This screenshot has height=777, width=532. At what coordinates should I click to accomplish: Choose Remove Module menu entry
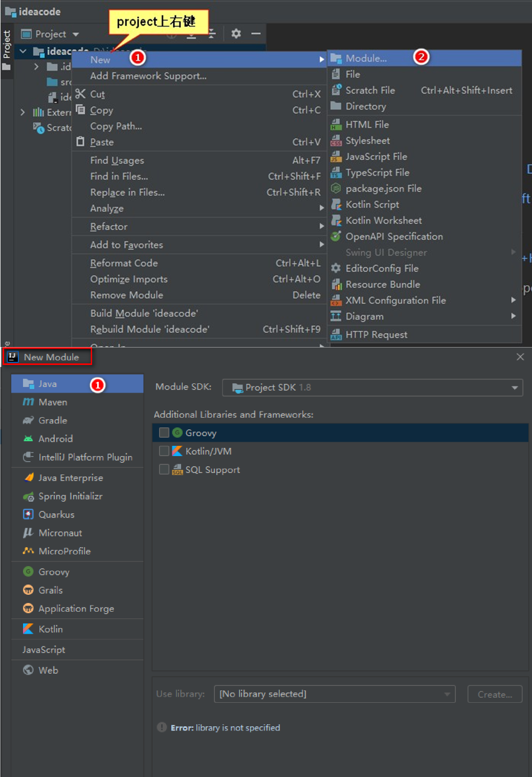pyautogui.click(x=199, y=295)
